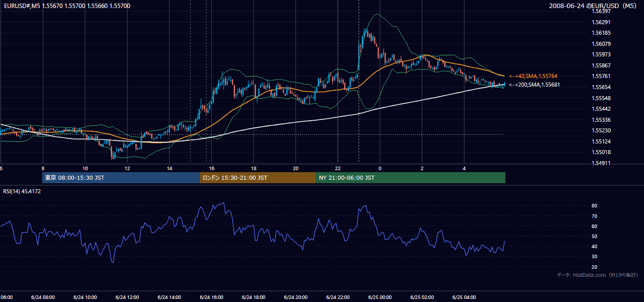This screenshot has width=644, height=302.
Task: Click RSI scale value 70
Action: pyautogui.click(x=595, y=216)
